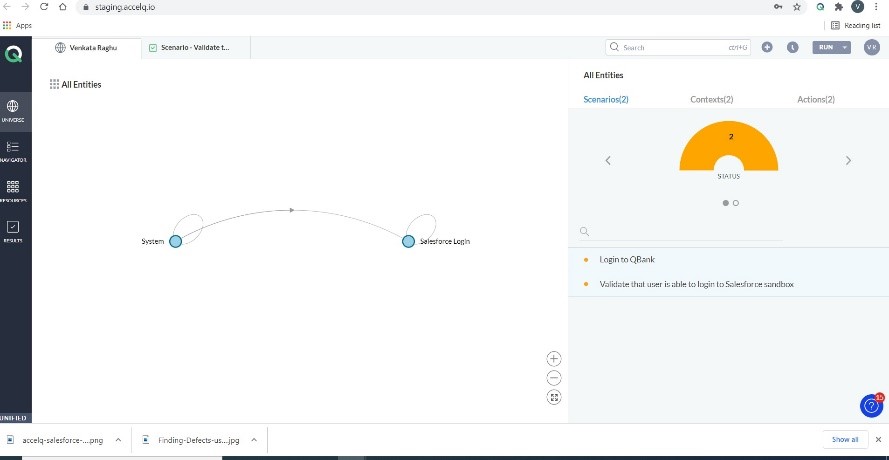Open options for accelq-salesforce png download
889x460 pixels.
pos(118,439)
